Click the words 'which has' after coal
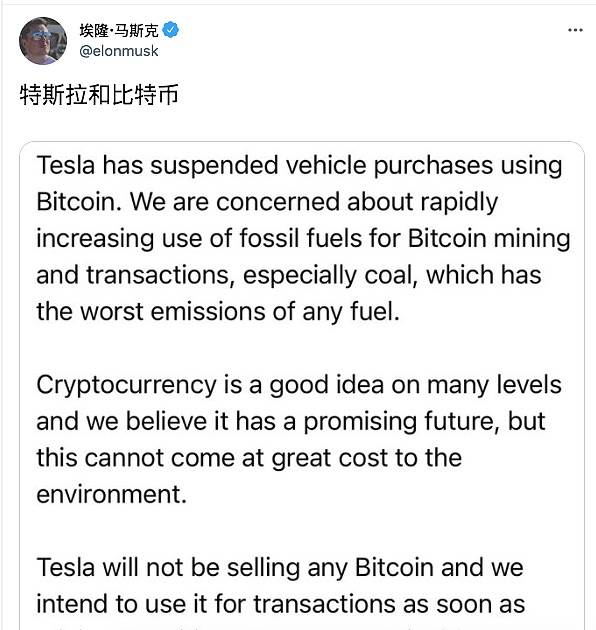The image size is (596, 630). 483,275
